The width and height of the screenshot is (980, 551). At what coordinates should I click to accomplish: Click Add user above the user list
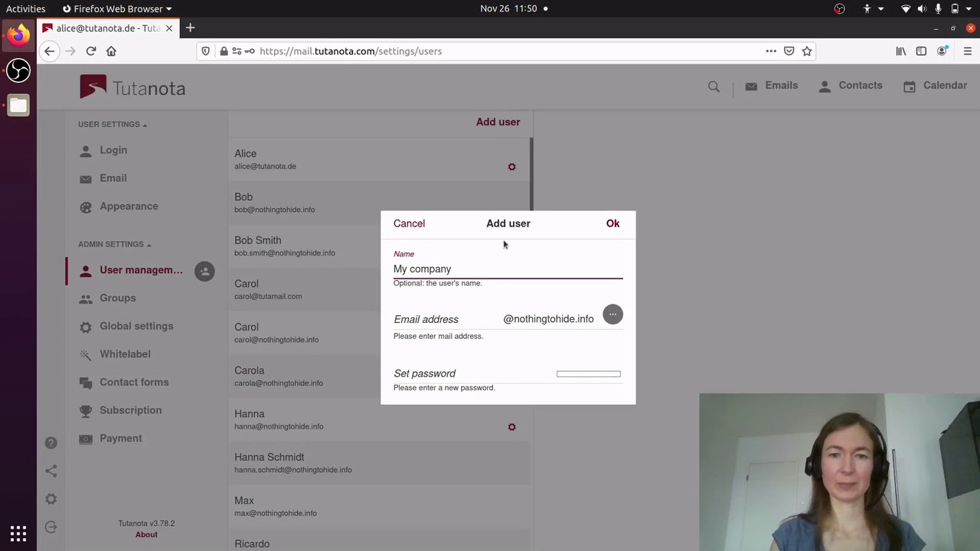(x=498, y=122)
